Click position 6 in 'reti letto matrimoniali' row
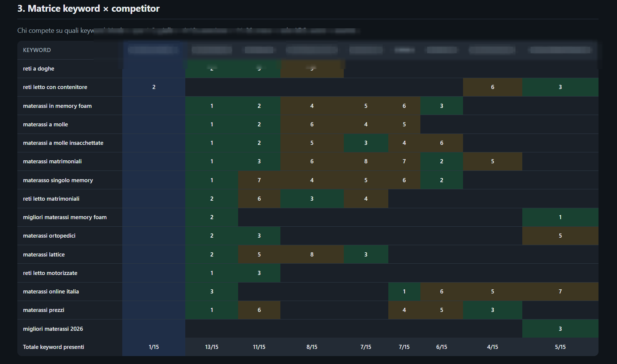617x364 pixels. [x=259, y=199]
